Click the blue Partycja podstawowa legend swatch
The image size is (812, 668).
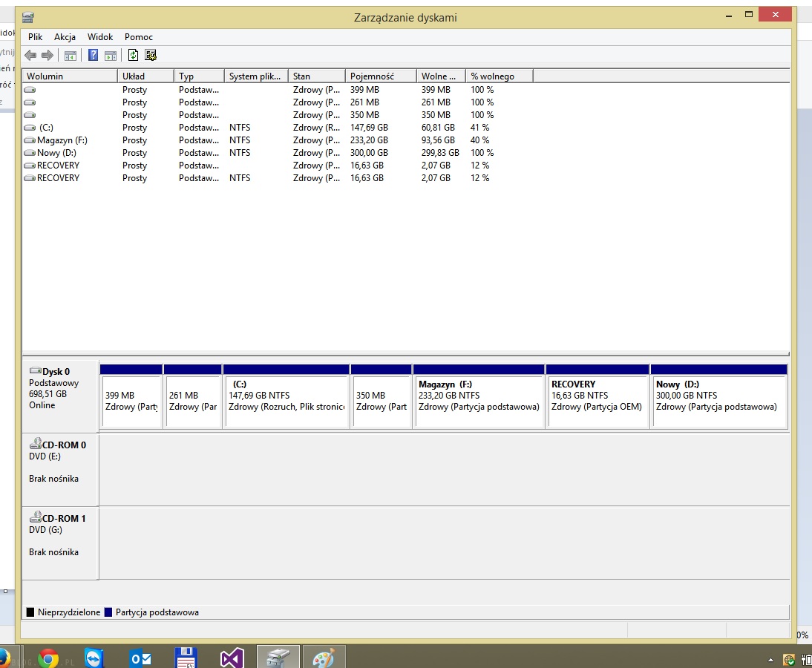[x=108, y=612]
